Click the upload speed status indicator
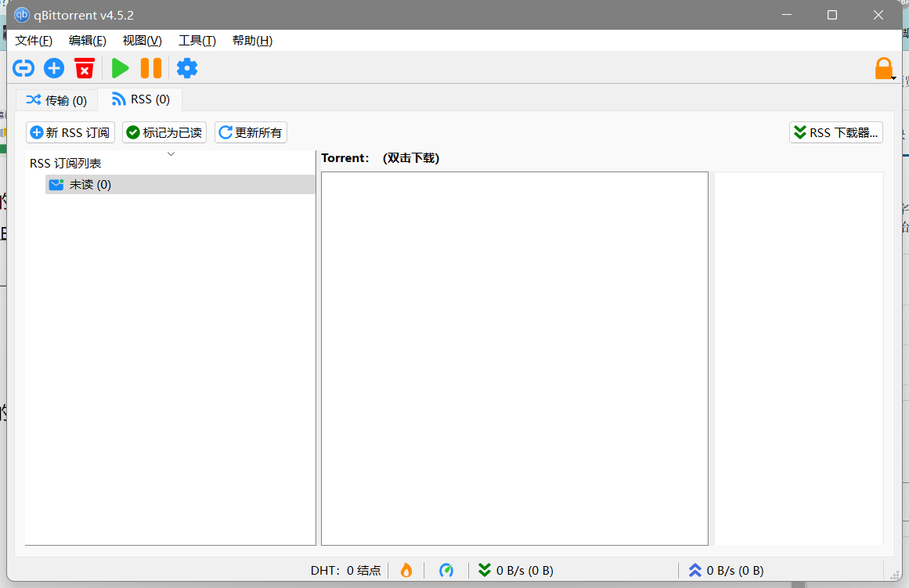 [726, 570]
